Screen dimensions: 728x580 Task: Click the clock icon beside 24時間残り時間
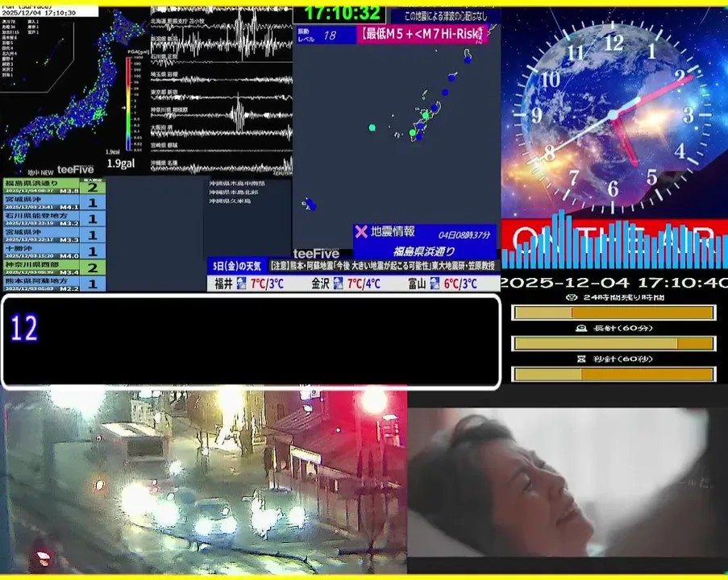click(x=572, y=297)
